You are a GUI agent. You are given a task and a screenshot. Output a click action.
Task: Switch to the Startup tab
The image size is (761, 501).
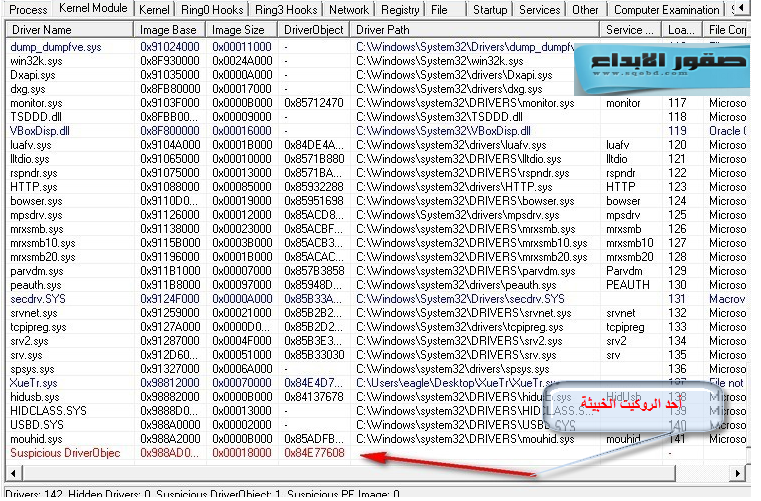click(x=490, y=9)
